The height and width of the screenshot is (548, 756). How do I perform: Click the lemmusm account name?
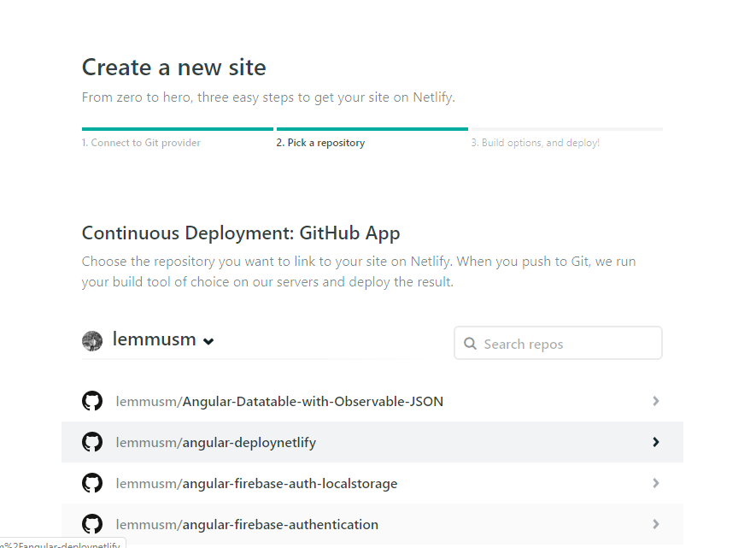tap(155, 339)
